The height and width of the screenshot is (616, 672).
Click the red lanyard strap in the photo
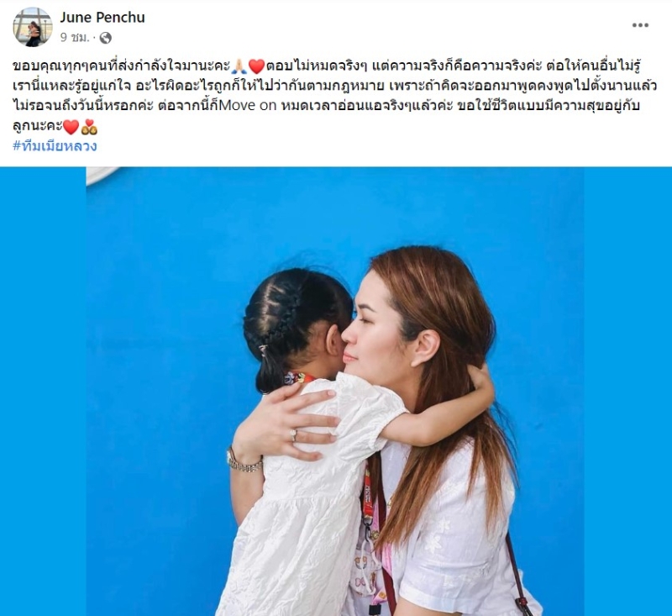coord(368,493)
